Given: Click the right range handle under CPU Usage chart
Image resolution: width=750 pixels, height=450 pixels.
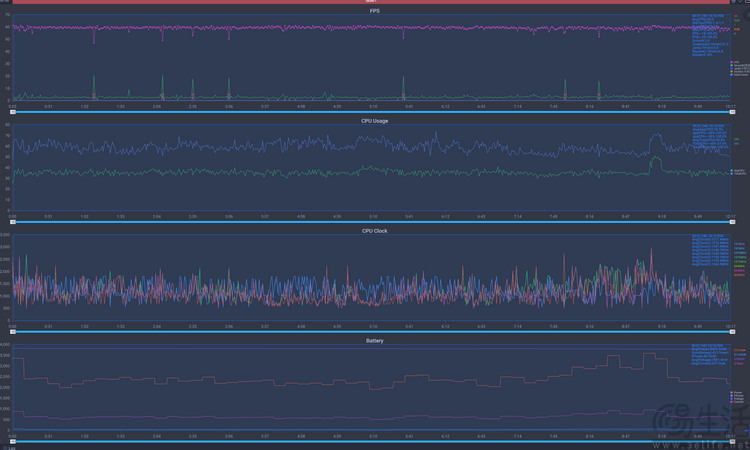Looking at the screenshot, I should [x=732, y=222].
